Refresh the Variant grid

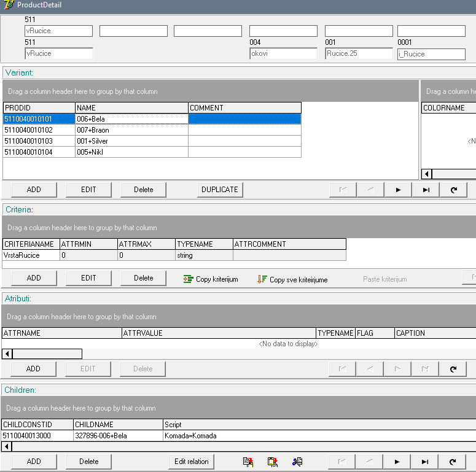(x=453, y=190)
